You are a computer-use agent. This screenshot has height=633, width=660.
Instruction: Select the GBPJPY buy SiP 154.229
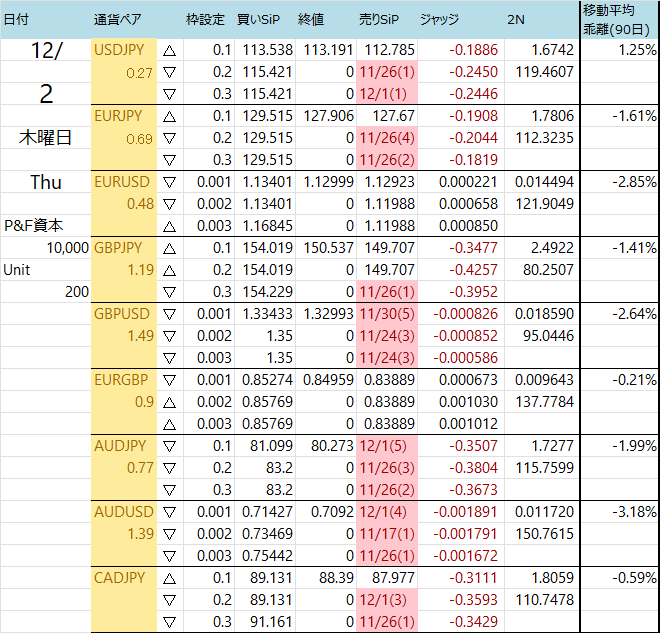point(265,292)
